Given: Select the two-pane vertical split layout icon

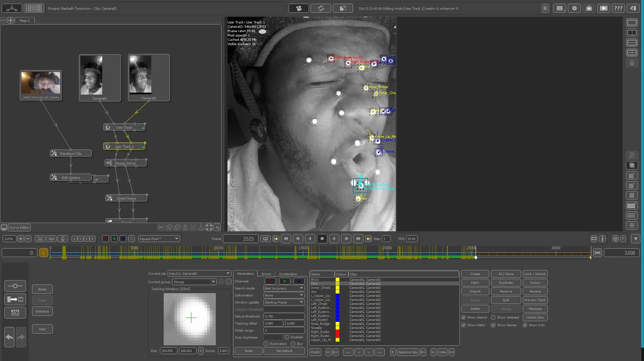Looking at the screenshot, I should coord(632,33).
